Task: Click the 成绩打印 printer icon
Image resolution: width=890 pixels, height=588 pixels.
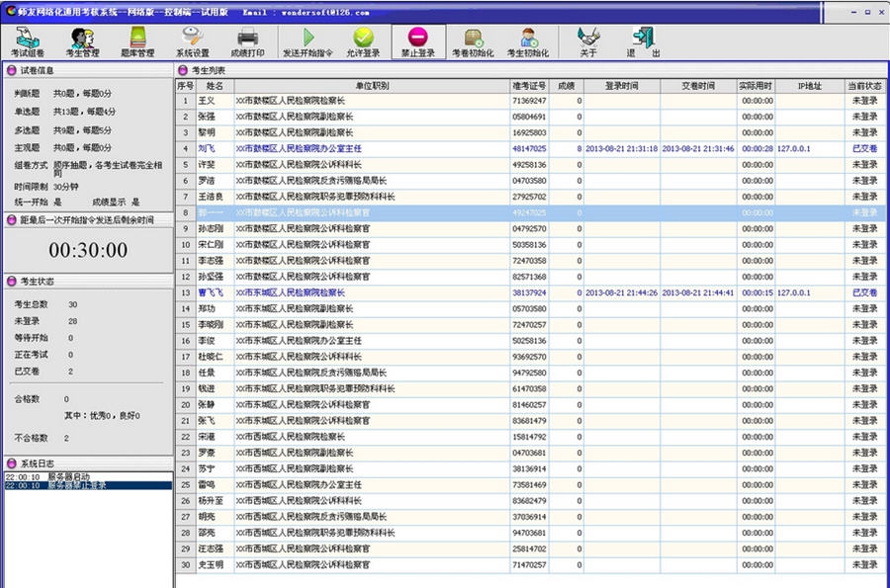Action: pyautogui.click(x=247, y=42)
